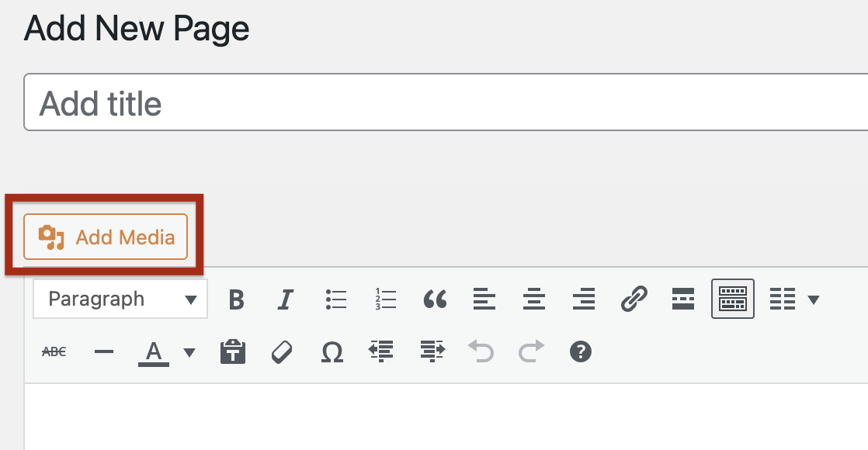This screenshot has width=868, height=450.
Task: Apply strikethrough formatting
Action: (x=53, y=351)
